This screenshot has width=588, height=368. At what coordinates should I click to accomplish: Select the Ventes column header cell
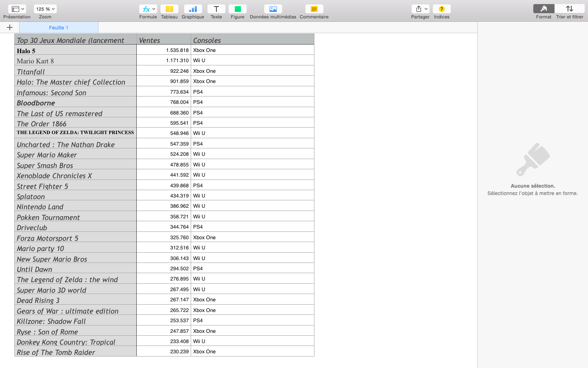pyautogui.click(x=164, y=39)
